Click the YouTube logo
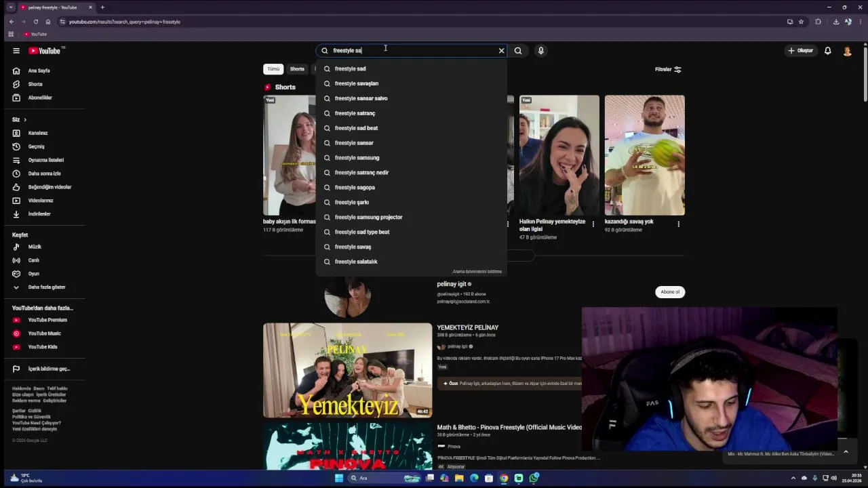868x488 pixels. tap(45, 51)
